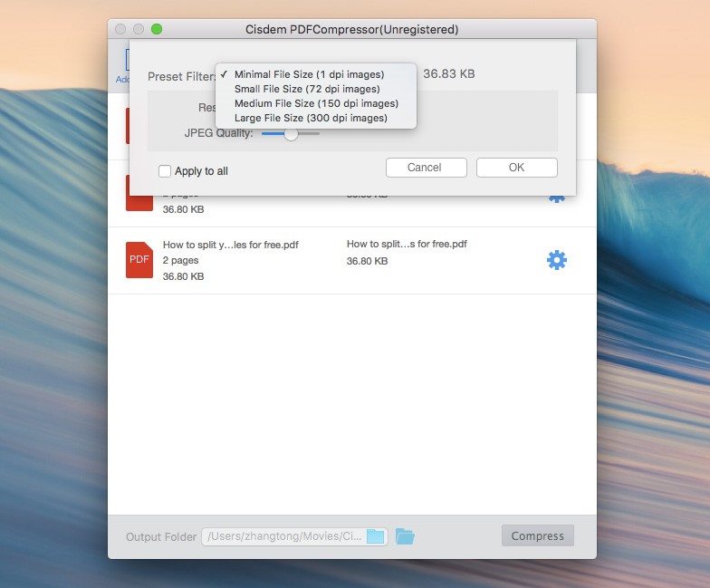Choose Small File Size (72 dpi images)
Image resolution: width=710 pixels, height=588 pixels.
click(316, 89)
